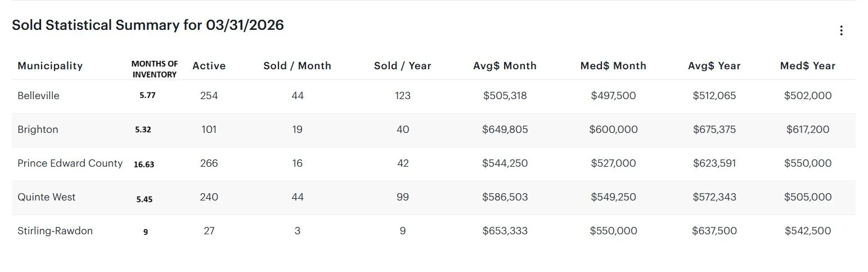Sort by the Active column header
The image size is (868, 272).
point(209,66)
